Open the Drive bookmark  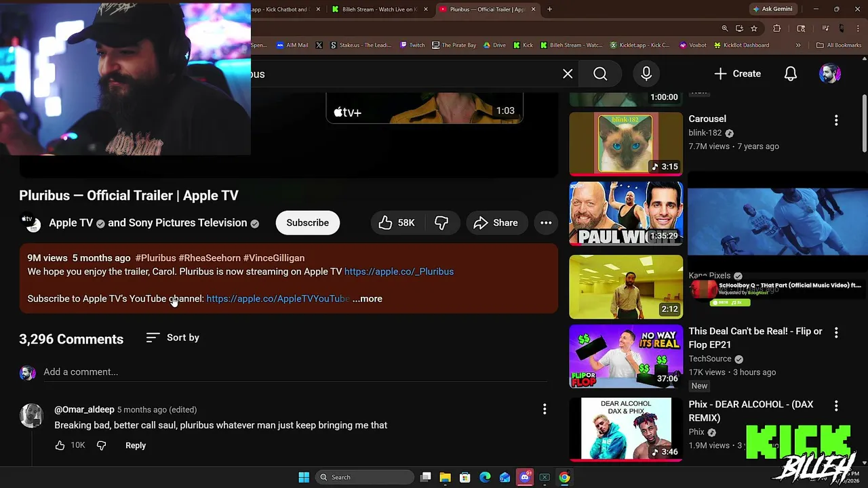coord(494,45)
